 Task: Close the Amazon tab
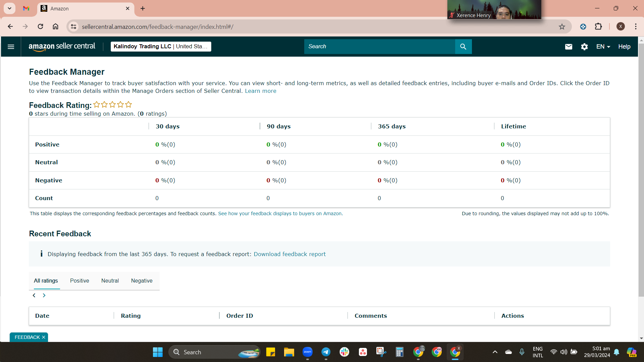(127, 8)
